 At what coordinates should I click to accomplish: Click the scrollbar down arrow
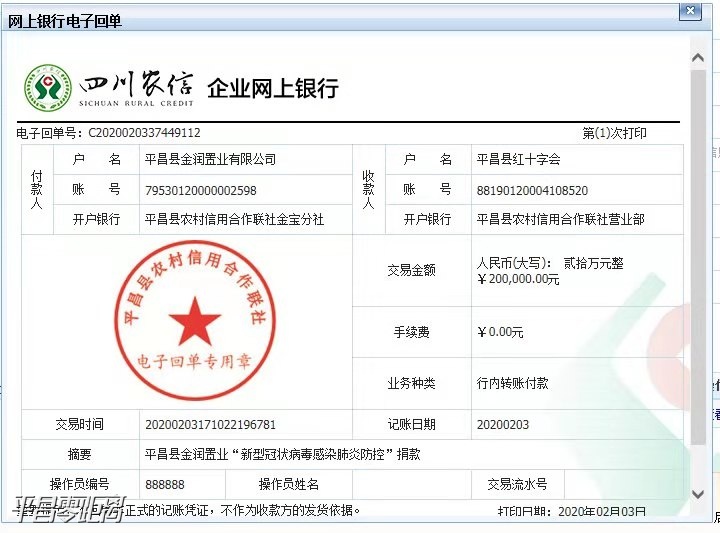click(698, 494)
